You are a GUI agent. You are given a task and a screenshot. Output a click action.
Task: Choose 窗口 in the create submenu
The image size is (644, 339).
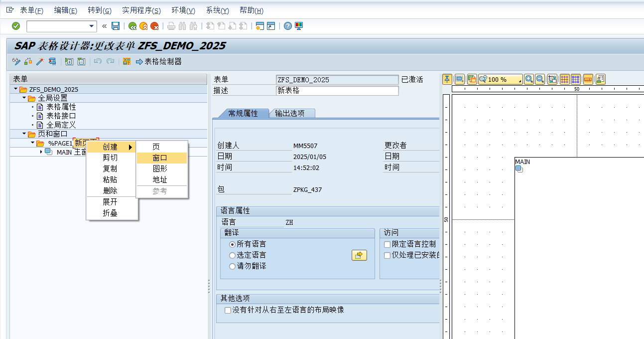[x=162, y=158]
